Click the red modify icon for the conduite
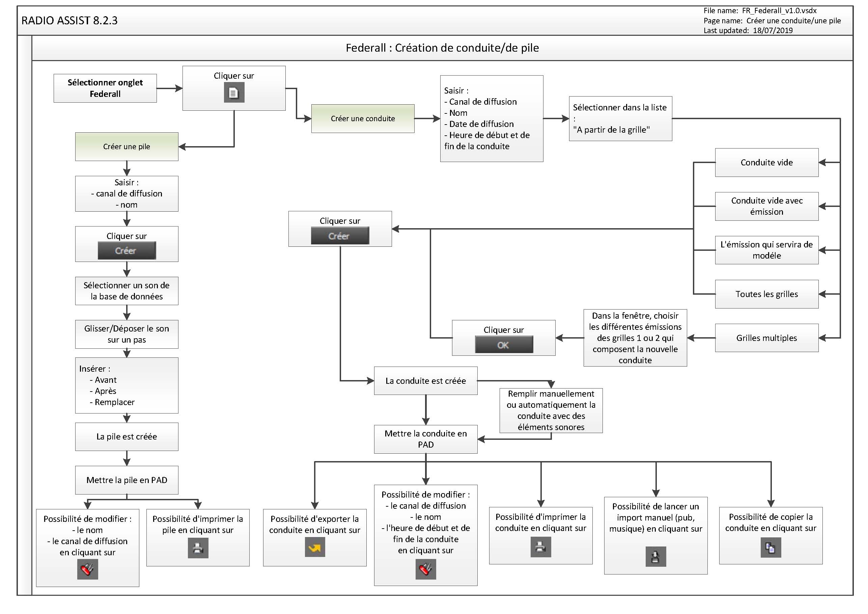This screenshot has height=614, width=868. (425, 569)
